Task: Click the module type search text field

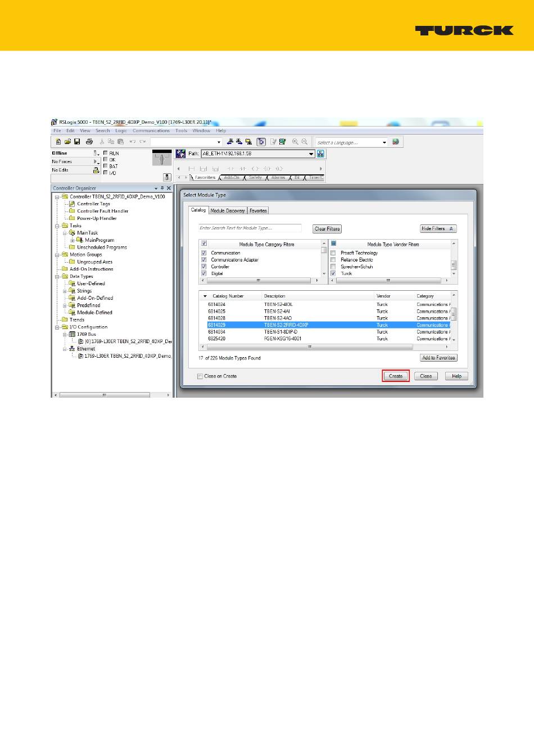Action: click(x=250, y=228)
